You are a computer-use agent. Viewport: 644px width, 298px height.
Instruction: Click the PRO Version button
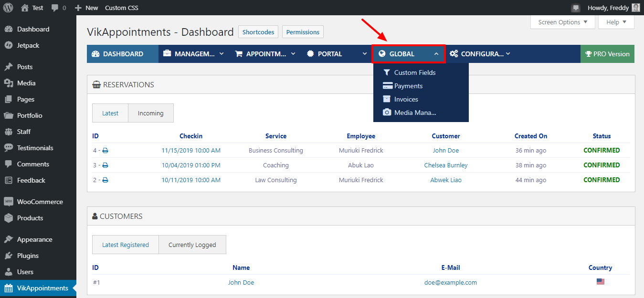pos(607,54)
